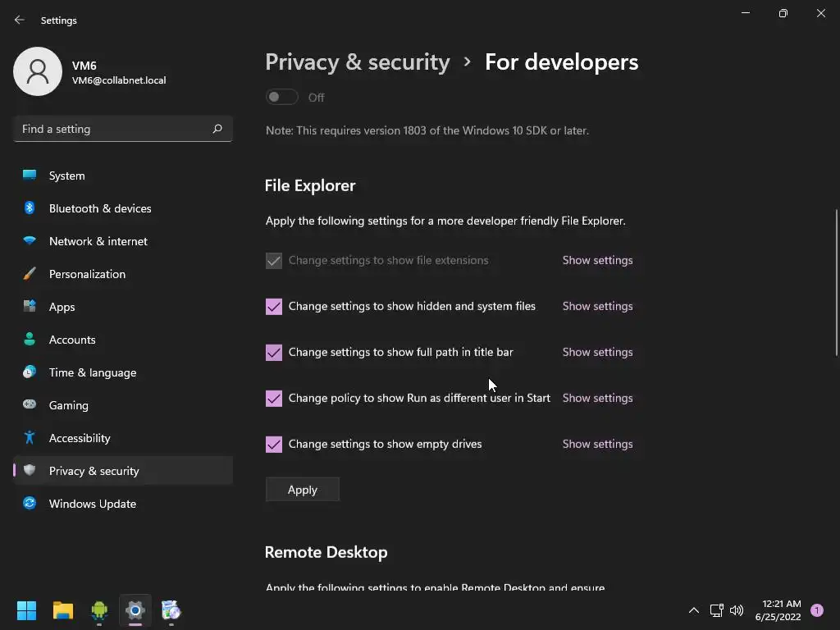
Task: Click the Windows Start button
Action: [26, 610]
